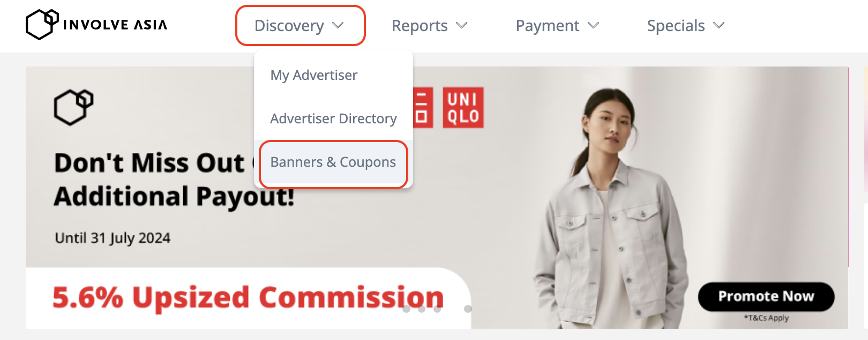Click the red UNIQLO katakana logo
This screenshot has width=868, height=340.
(x=423, y=108)
